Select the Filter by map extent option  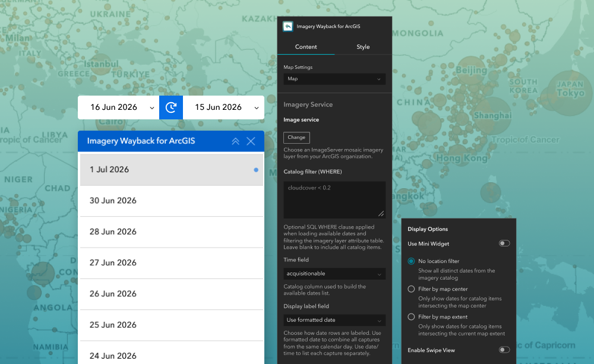(411, 317)
